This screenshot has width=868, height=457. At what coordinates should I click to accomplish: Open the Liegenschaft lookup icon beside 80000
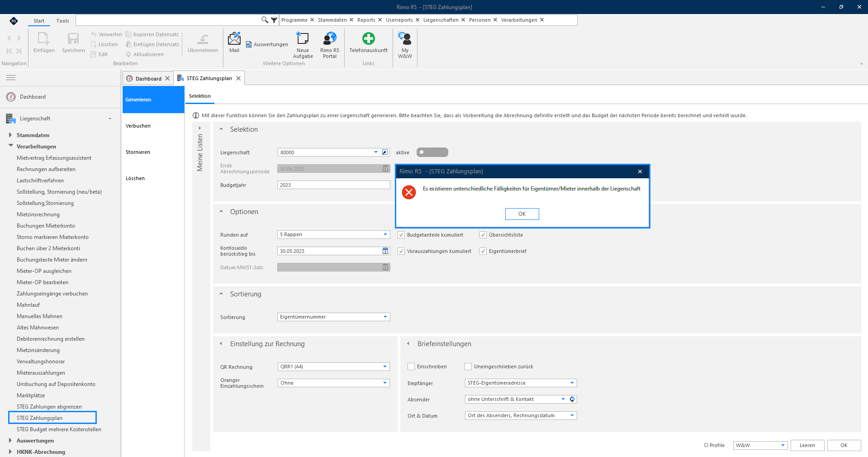[x=385, y=152]
